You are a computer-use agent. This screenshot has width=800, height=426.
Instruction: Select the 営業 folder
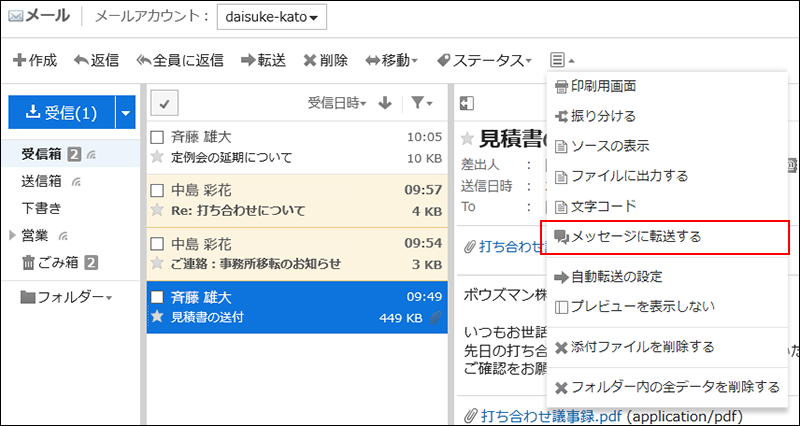35,235
